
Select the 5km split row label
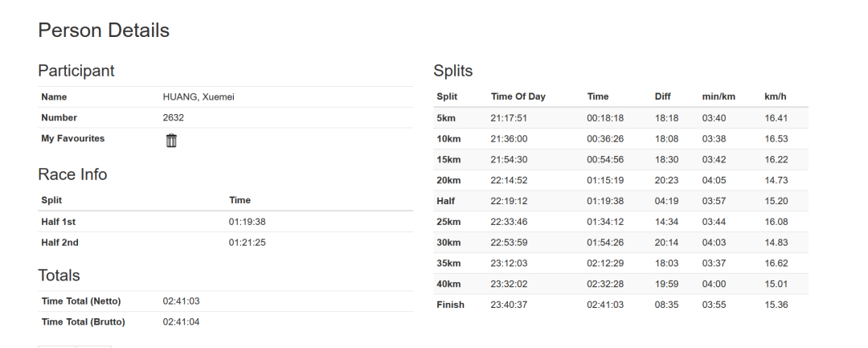pyautogui.click(x=446, y=118)
